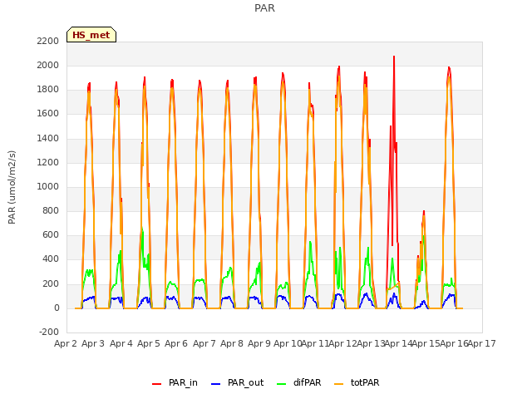Select the HS_met annotation label
Image resolution: width=532 pixels, height=399 pixels.
coord(91,35)
